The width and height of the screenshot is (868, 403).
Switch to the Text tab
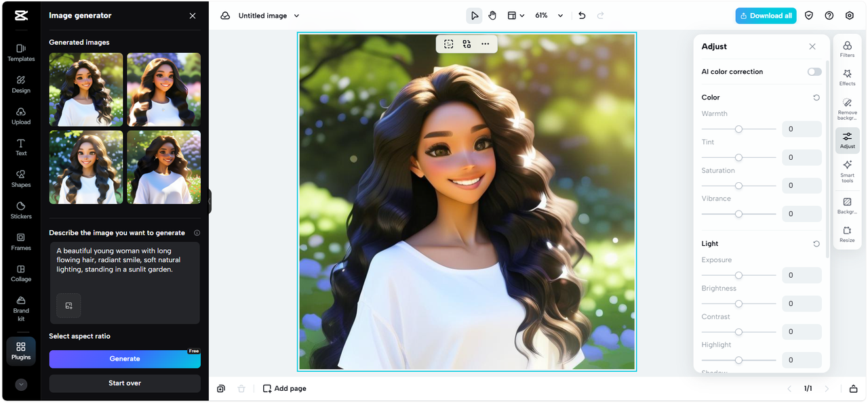click(x=21, y=147)
